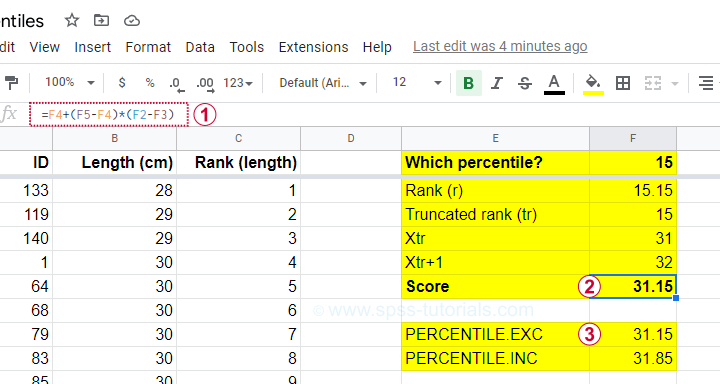Decrease decimal places
This screenshot has height=384, width=720.
(176, 84)
